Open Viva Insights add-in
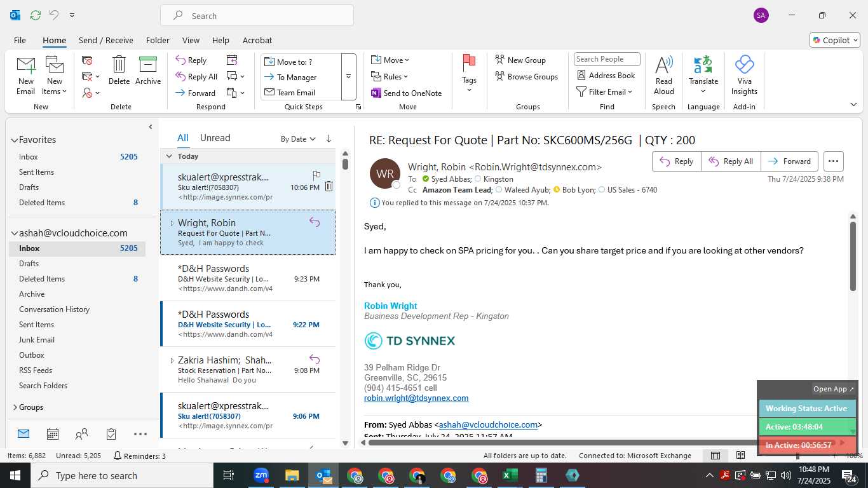This screenshot has height=488, width=868. pyautogui.click(x=744, y=75)
